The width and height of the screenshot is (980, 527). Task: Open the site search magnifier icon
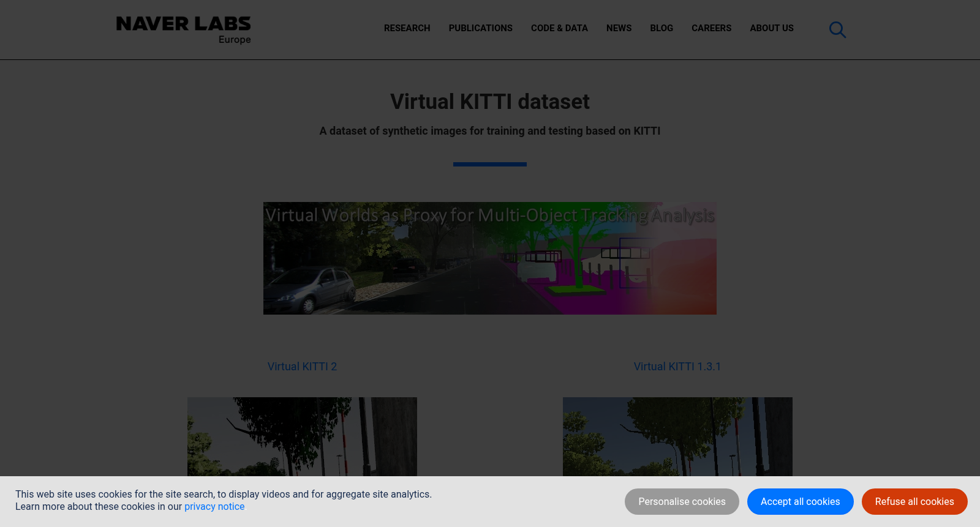[837, 29]
